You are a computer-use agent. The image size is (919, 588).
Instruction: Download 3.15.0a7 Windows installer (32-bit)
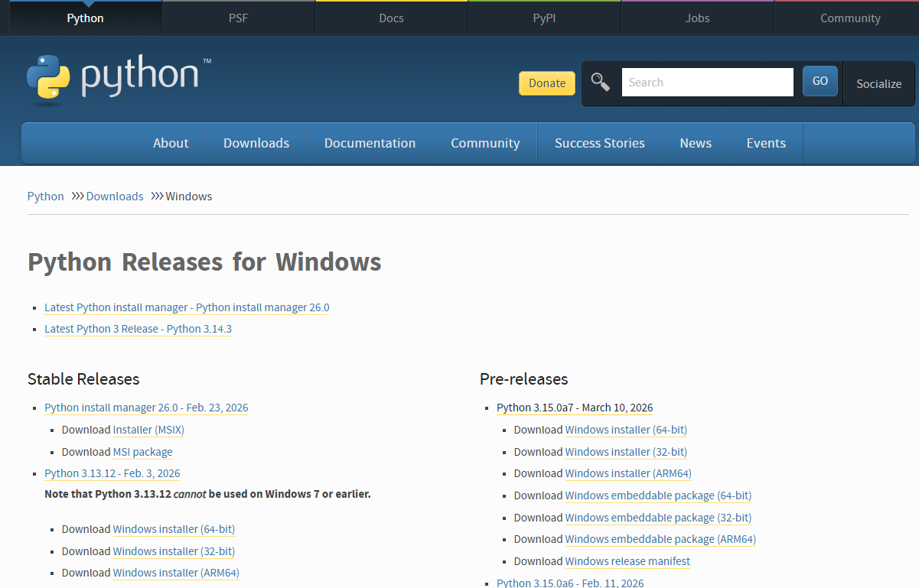pos(626,452)
